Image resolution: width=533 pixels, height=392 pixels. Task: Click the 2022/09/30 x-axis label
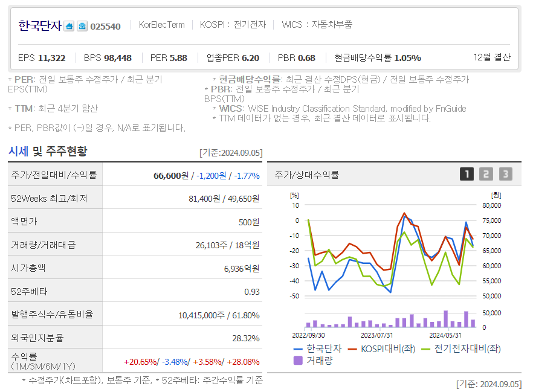coord(308,335)
